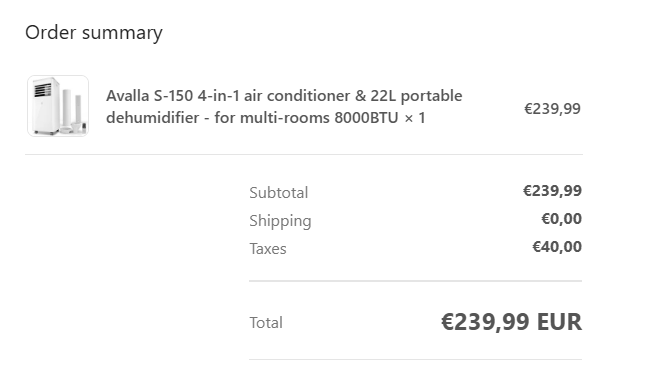Screen dimensions: 645x387
Task: Select the Shipping label
Action: click(x=280, y=221)
